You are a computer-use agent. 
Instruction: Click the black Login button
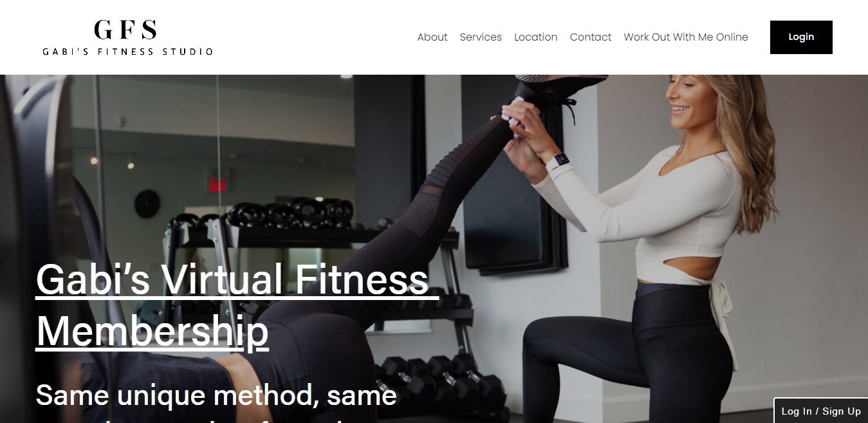801,37
